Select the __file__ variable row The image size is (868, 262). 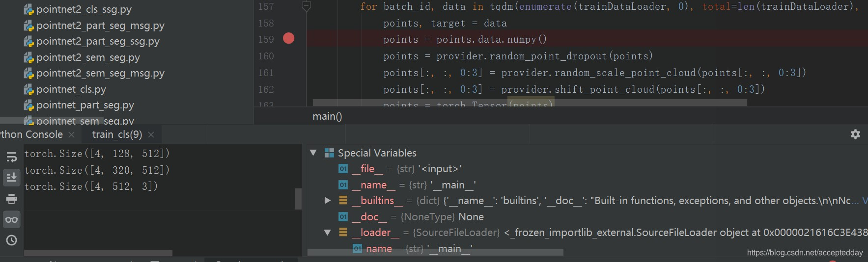(x=407, y=169)
